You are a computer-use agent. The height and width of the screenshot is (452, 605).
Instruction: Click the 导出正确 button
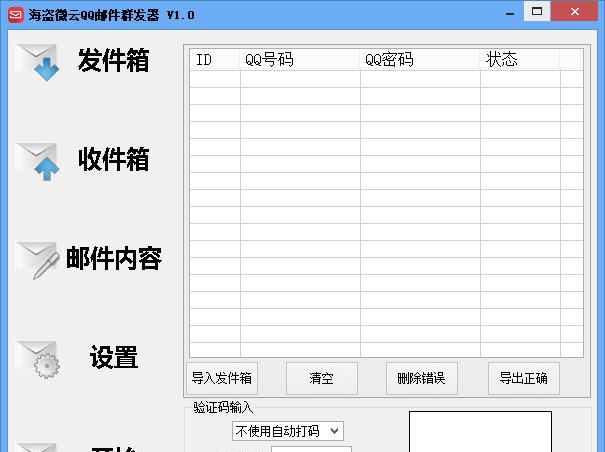[x=523, y=378]
